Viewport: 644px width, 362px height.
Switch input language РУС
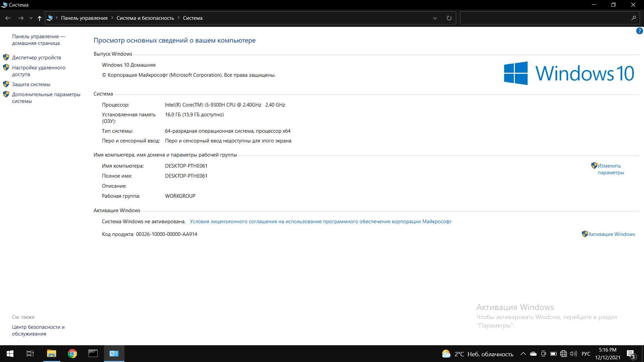586,354
